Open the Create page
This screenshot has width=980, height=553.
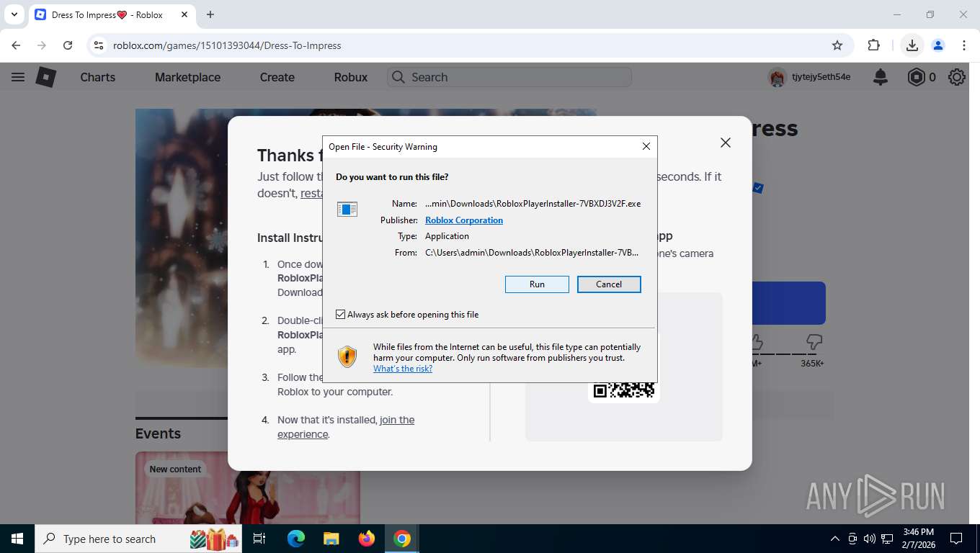coord(277,77)
